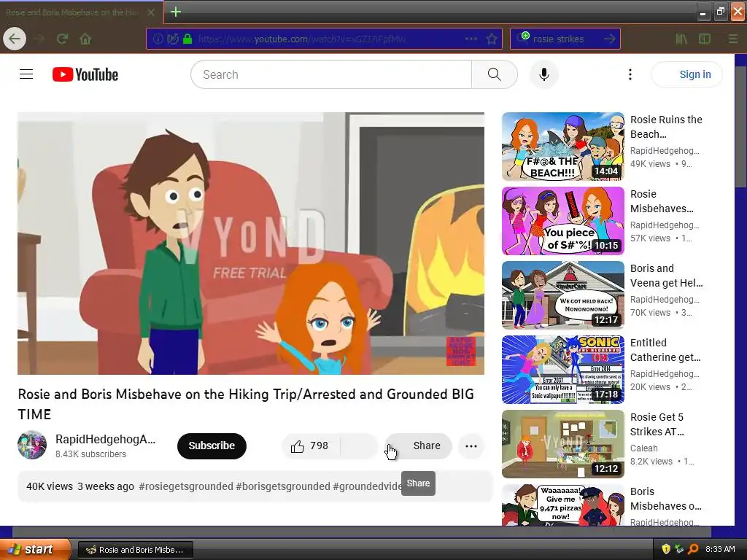The height and width of the screenshot is (560, 747).
Task: Go to the browser Home icon
Action: (85, 39)
